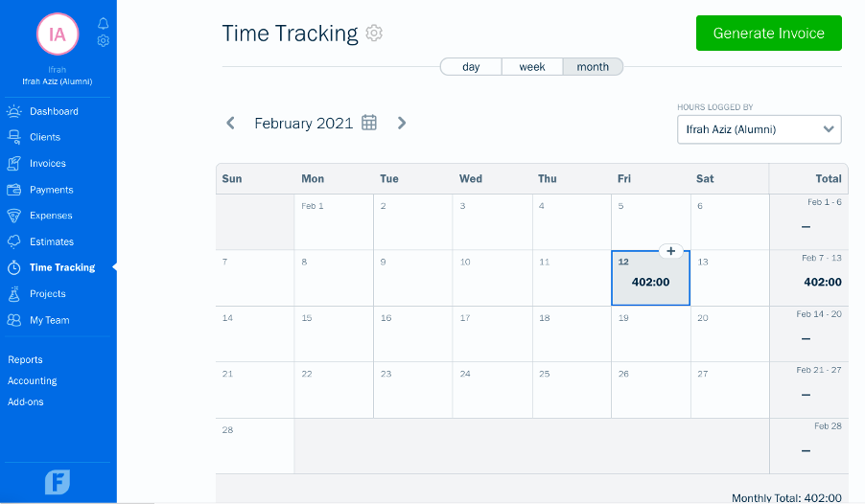
Task: Select the month view toggle
Action: click(x=593, y=67)
